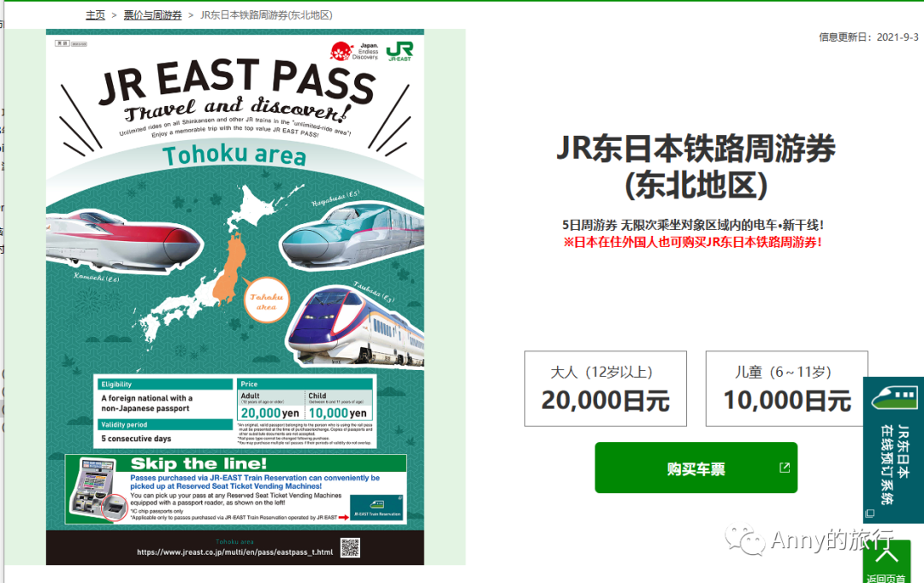
Task: Click the JR-EAST Train Reservation badge on poster
Action: pos(377,508)
